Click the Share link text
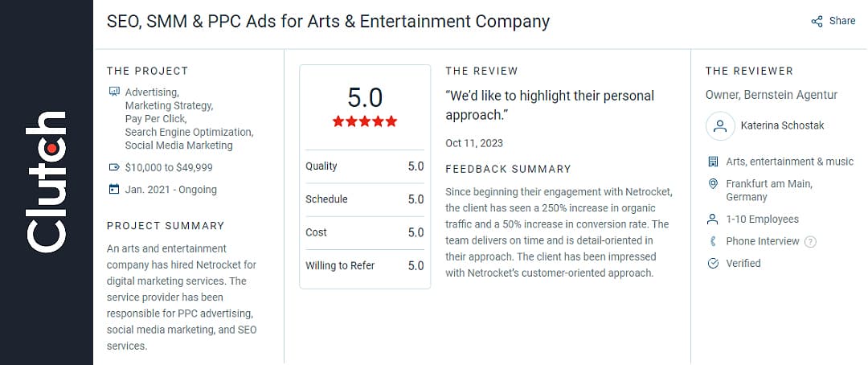Screen dimensions: 868x365 [x=842, y=21]
